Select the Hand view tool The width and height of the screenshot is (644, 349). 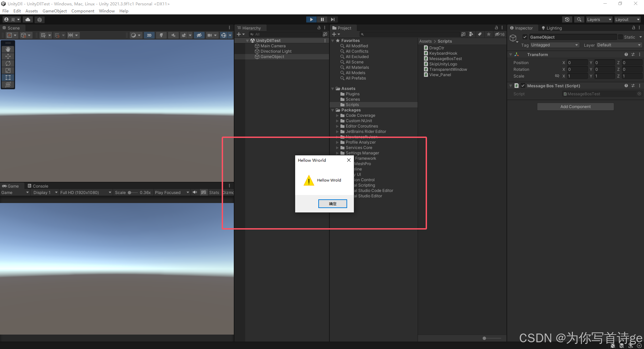coord(8,49)
